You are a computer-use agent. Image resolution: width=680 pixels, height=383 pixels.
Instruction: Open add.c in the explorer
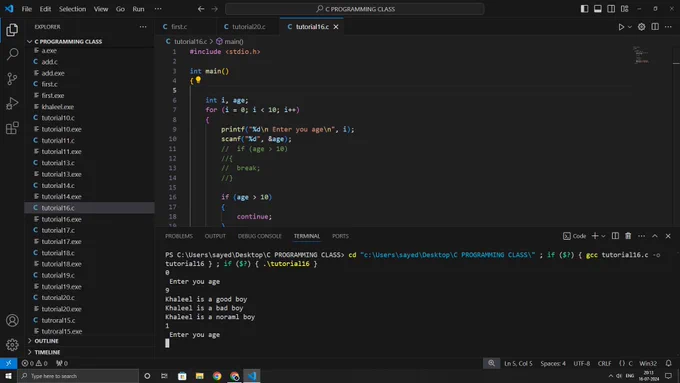pos(49,62)
